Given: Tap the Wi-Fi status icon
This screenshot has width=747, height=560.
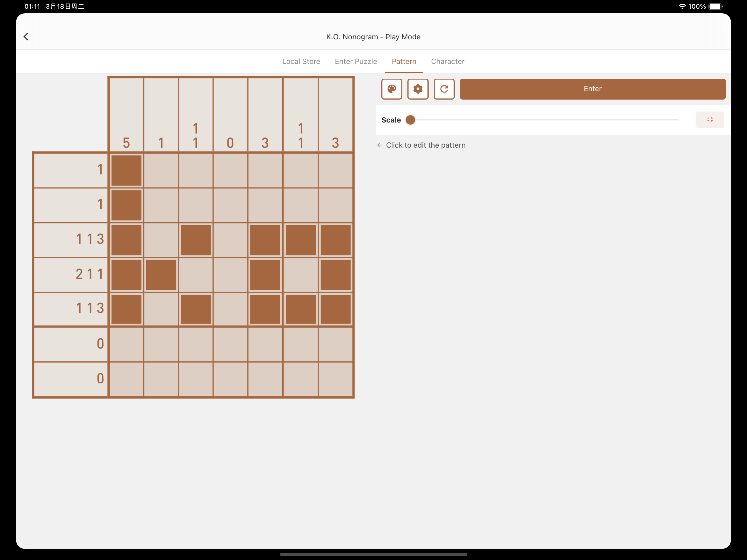Looking at the screenshot, I should (x=682, y=7).
